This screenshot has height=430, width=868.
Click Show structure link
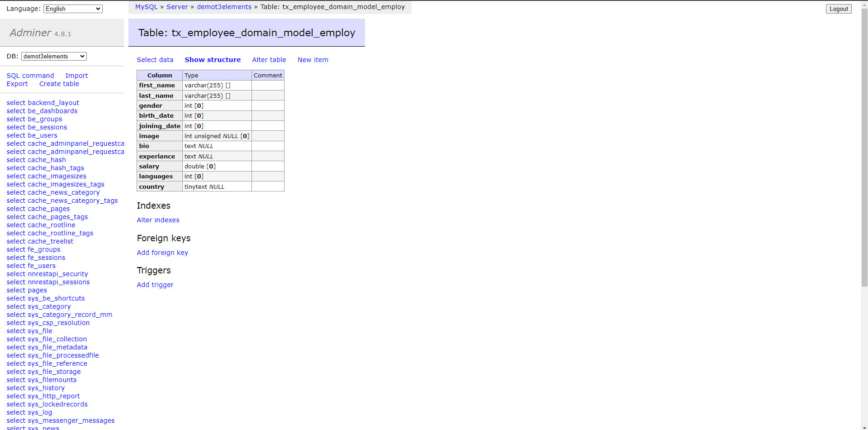[213, 60]
